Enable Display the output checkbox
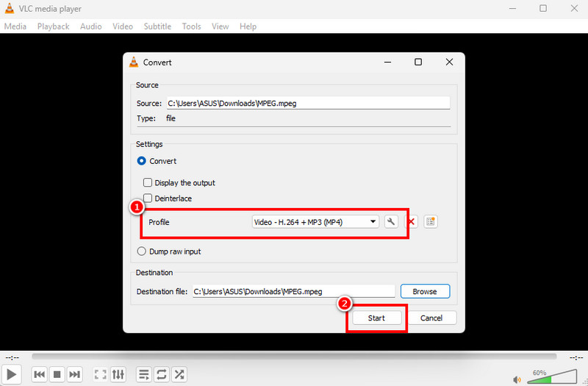 (148, 182)
